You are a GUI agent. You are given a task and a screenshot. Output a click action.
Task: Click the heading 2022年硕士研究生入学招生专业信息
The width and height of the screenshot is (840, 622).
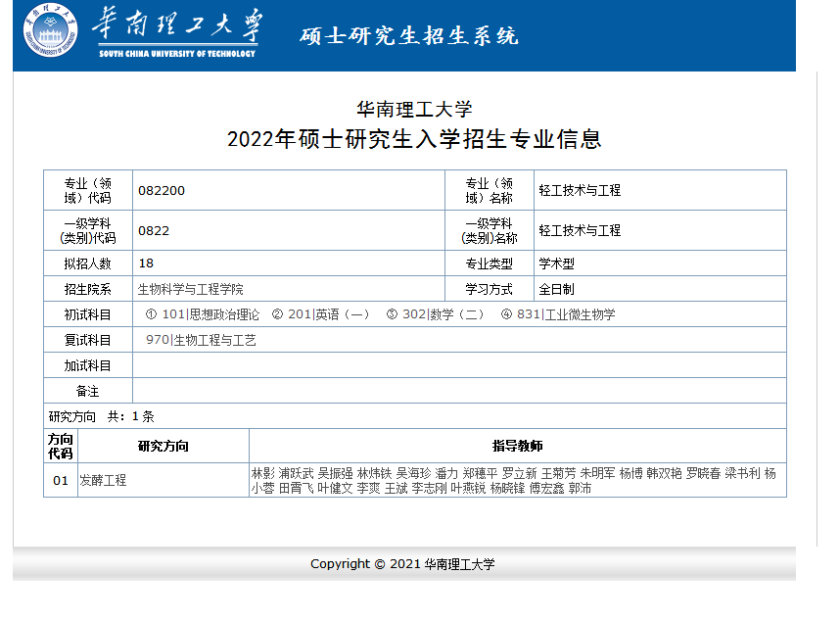click(x=414, y=139)
